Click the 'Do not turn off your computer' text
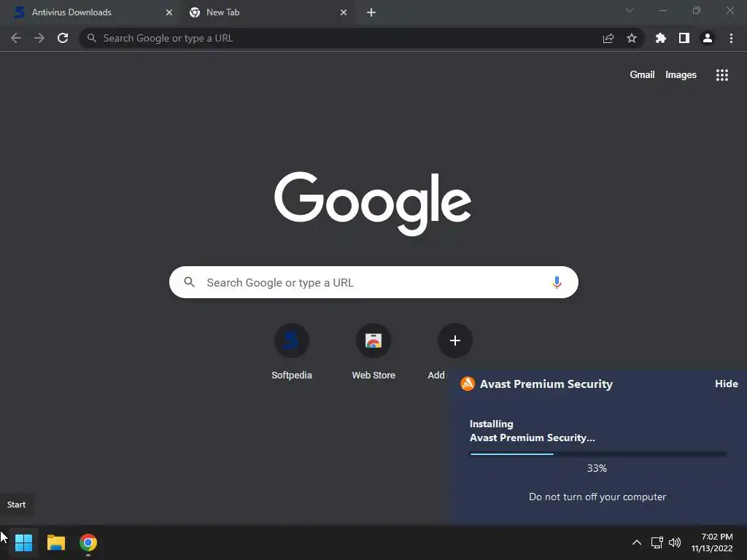747x560 pixels. tap(597, 497)
